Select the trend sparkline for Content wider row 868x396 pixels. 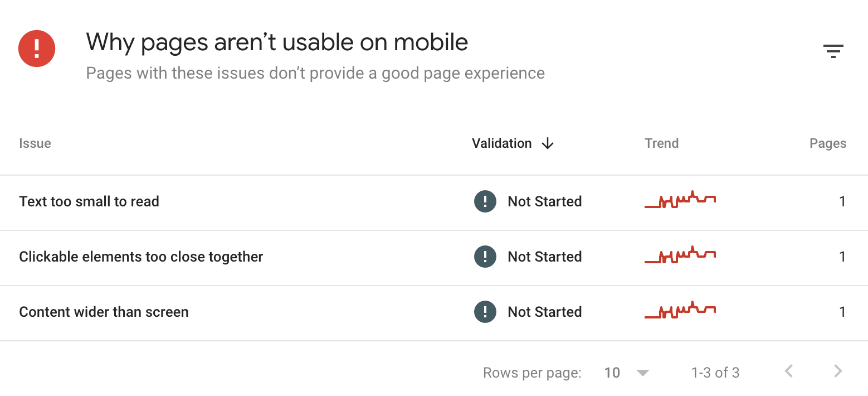point(680,310)
